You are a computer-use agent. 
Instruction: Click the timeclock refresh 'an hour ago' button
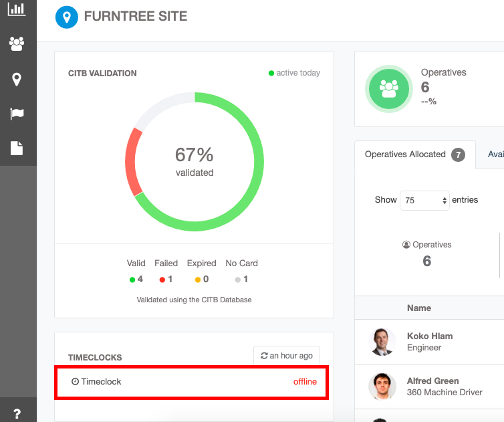287,356
